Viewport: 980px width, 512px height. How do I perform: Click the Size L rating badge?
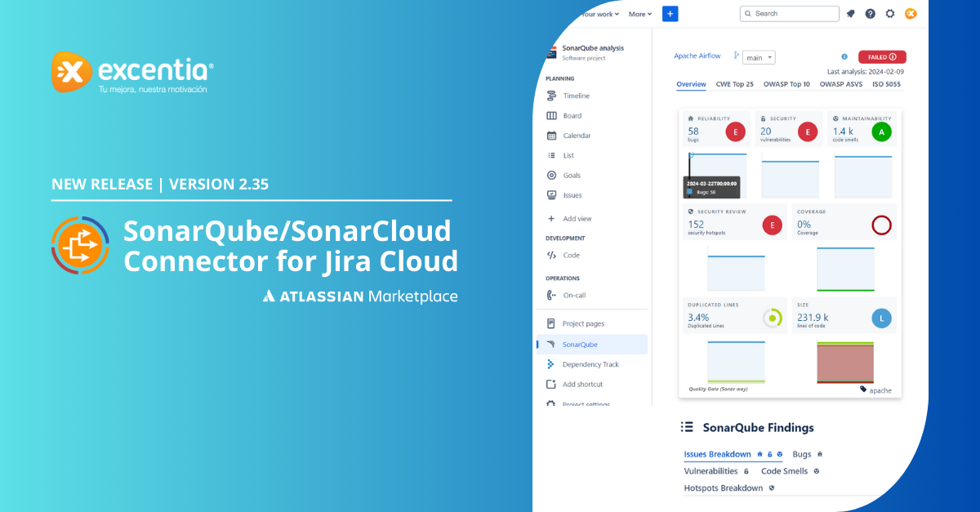point(881,318)
